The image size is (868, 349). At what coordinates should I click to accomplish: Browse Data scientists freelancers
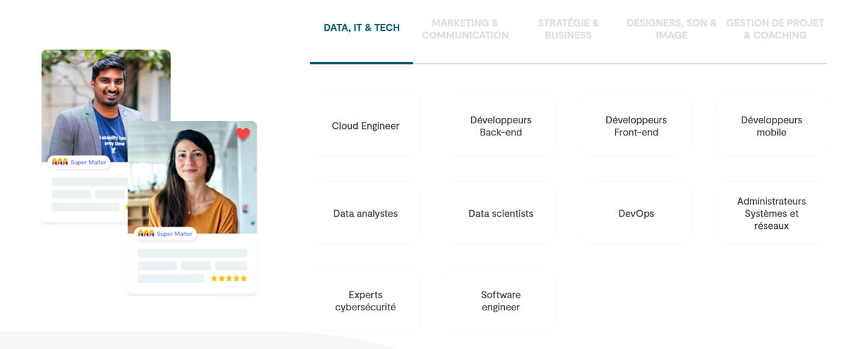pyautogui.click(x=501, y=214)
